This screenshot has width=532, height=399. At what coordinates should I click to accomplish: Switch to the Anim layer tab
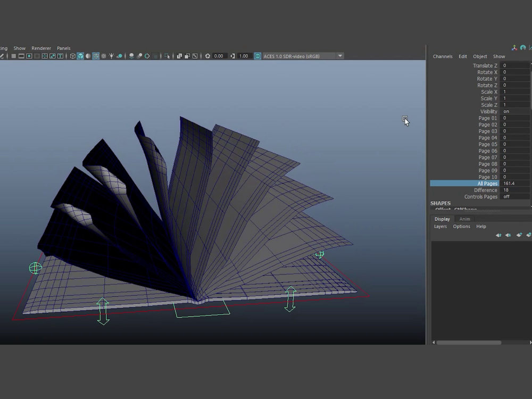point(464,219)
